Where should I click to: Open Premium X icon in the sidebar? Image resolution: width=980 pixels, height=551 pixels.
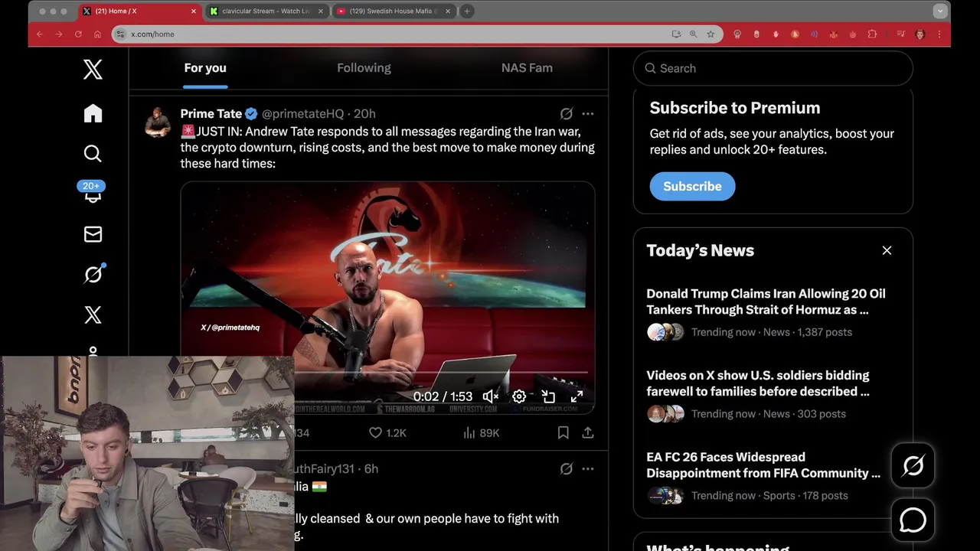pos(93,315)
